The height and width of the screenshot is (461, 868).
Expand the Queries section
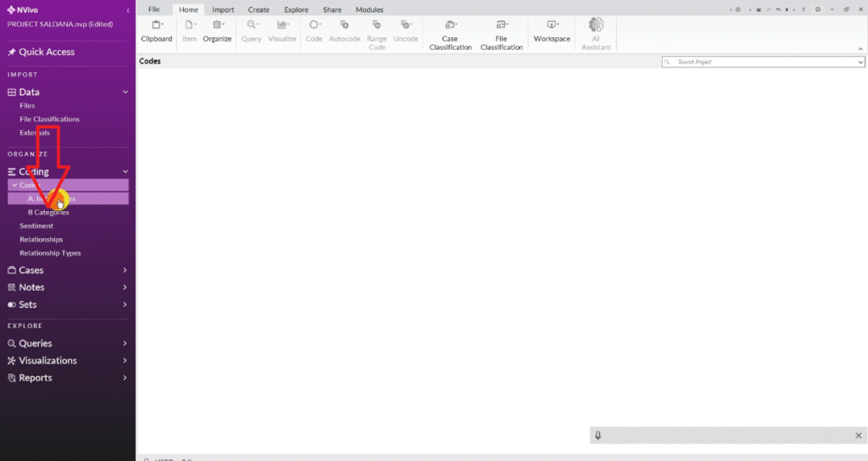click(x=125, y=343)
